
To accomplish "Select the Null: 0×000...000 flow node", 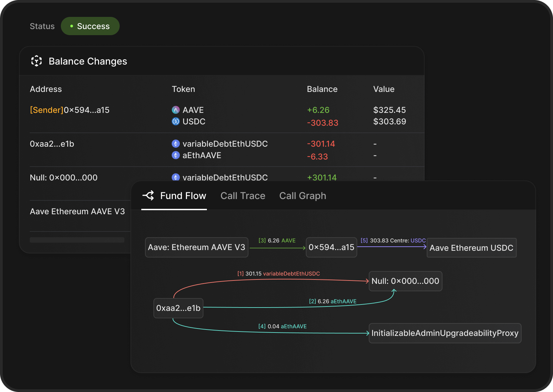I will tap(406, 281).
